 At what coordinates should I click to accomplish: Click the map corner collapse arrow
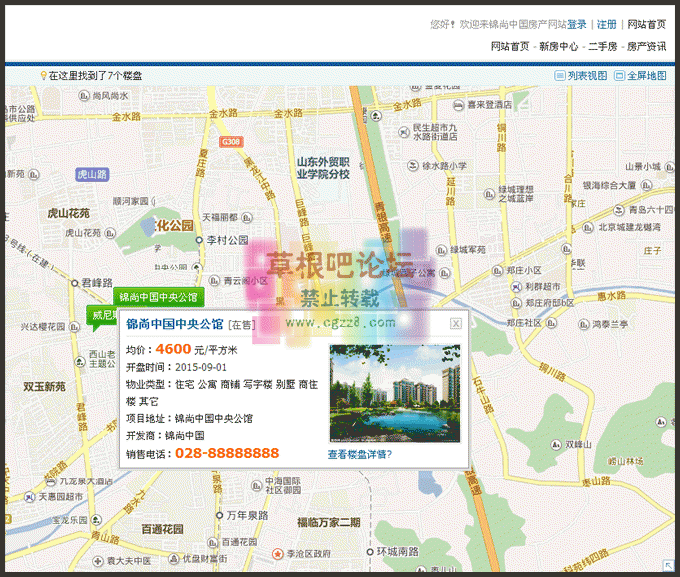pyautogui.click(x=668, y=565)
